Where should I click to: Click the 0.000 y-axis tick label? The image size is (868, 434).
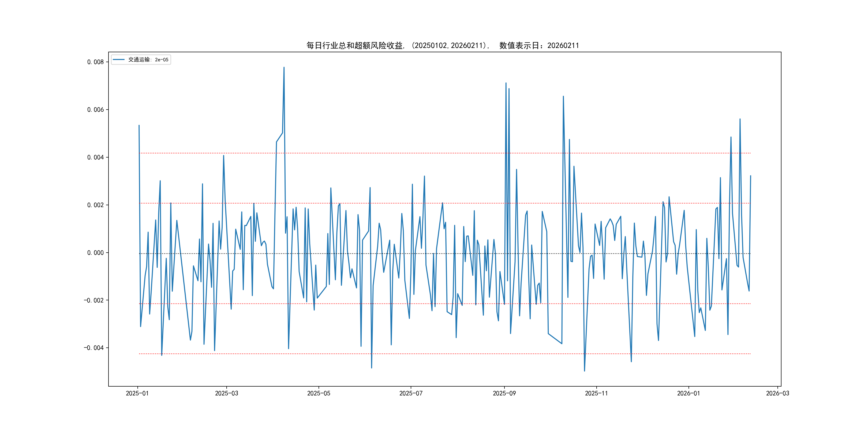pos(95,253)
